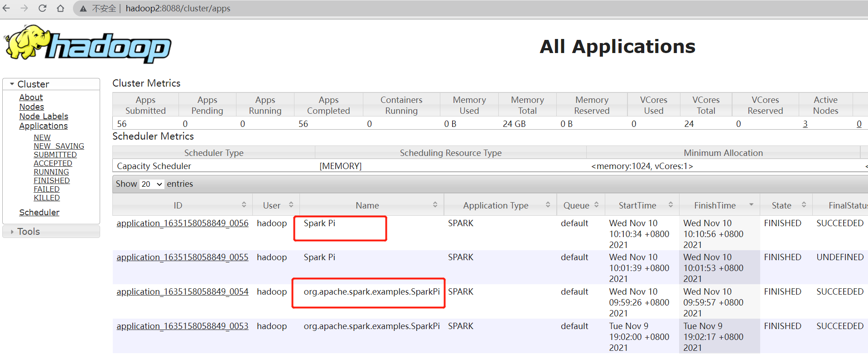Click the Active Nodes count 3
Image resolution: width=868 pixels, height=354 pixels.
point(805,124)
